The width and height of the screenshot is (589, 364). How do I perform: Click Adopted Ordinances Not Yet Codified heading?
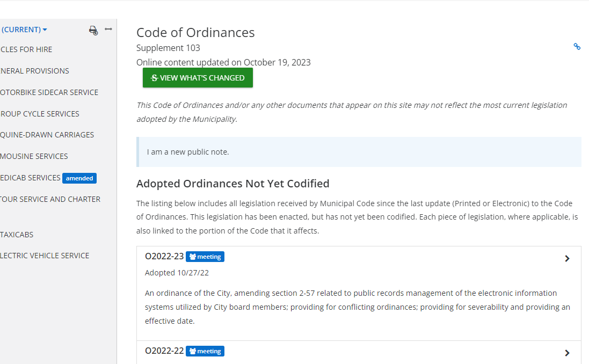(232, 184)
